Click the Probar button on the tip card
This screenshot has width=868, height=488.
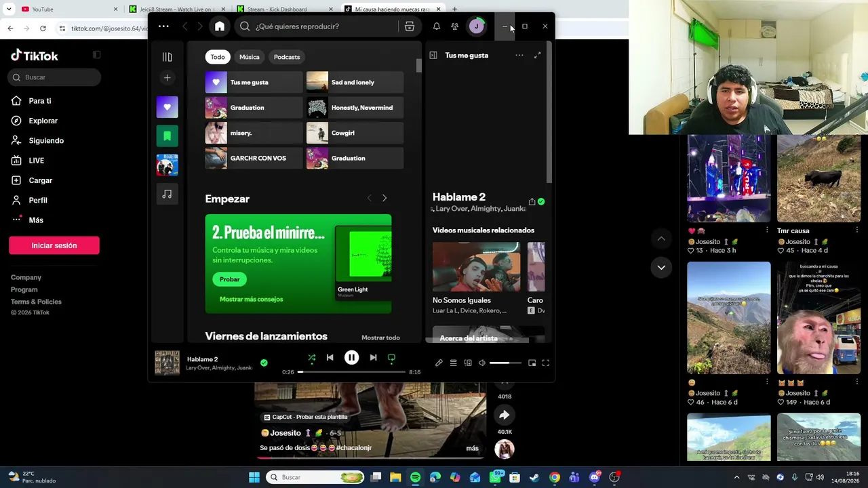pyautogui.click(x=229, y=279)
